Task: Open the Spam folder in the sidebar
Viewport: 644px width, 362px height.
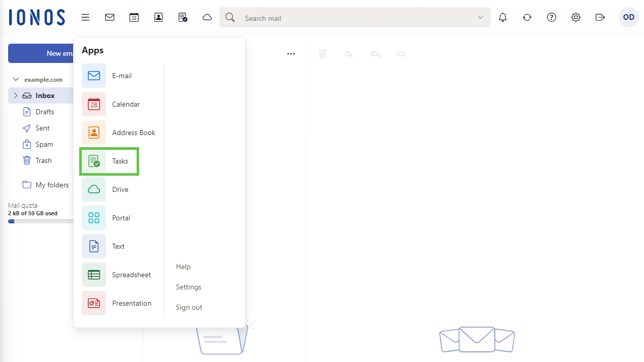Action: [x=45, y=144]
